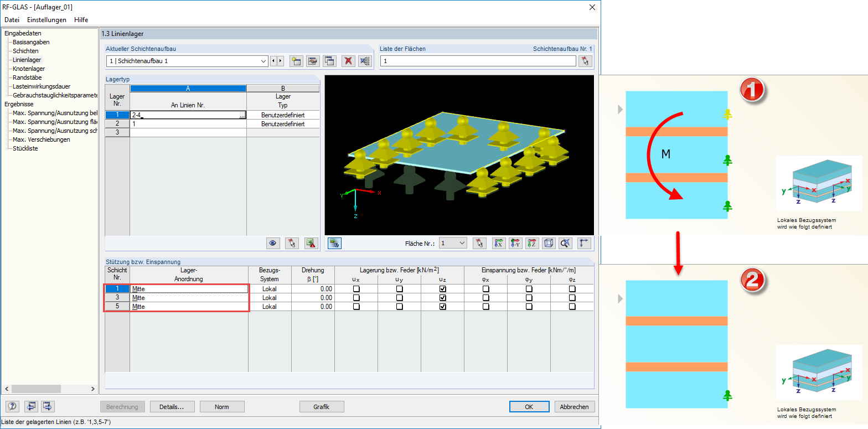The image size is (868, 429).
Task: Export table to Excel icon under Lagertyp
Action: (311, 242)
